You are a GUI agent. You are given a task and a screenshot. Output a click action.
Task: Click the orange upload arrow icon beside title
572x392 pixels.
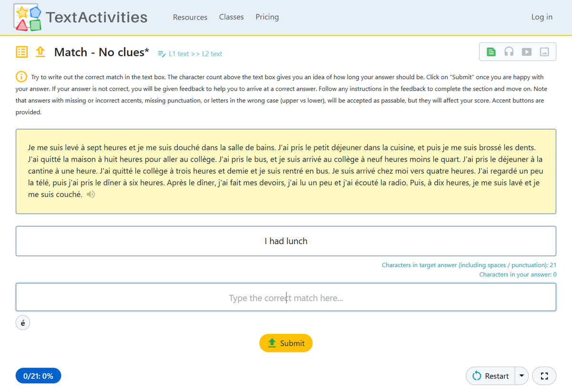point(41,52)
